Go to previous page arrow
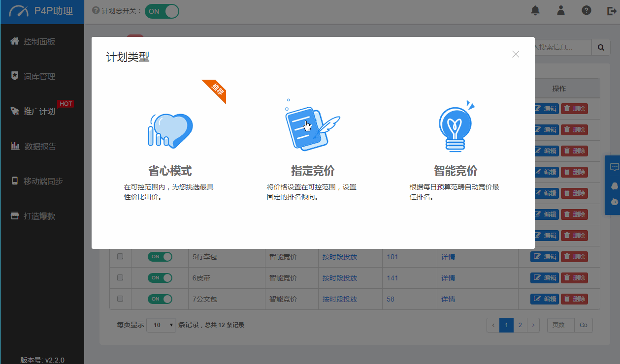This screenshot has height=364, width=620. pyautogui.click(x=493, y=325)
